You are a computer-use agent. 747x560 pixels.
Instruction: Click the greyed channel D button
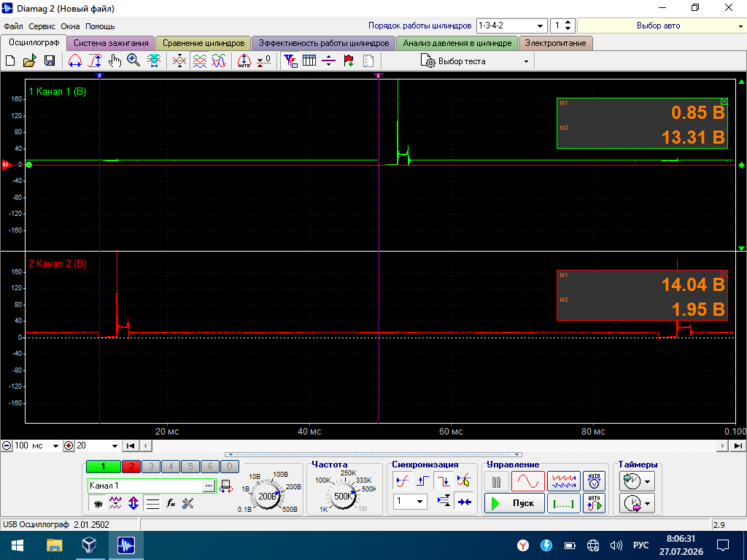pos(230,467)
